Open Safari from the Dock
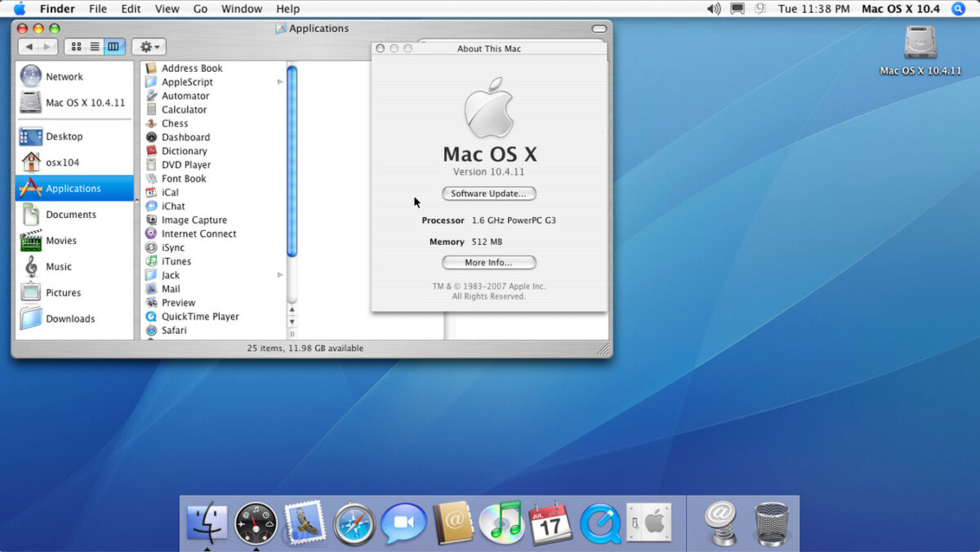The image size is (980, 552). (354, 521)
